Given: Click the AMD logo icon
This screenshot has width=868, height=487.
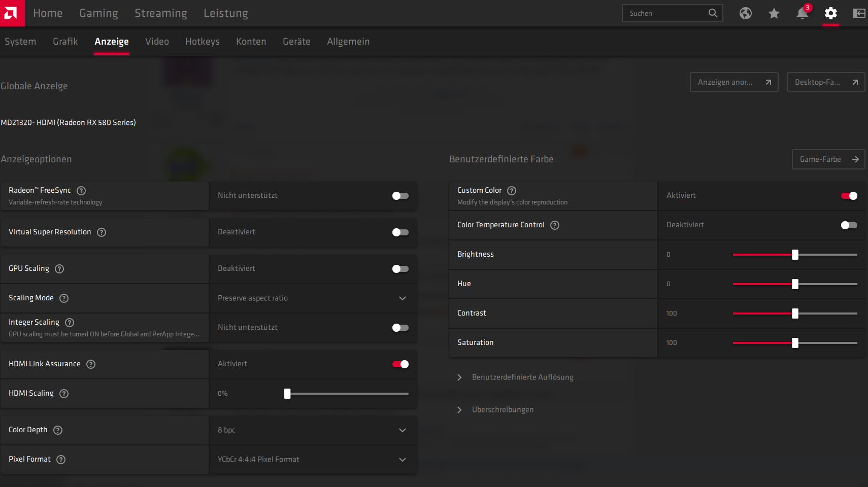Looking at the screenshot, I should point(12,13).
